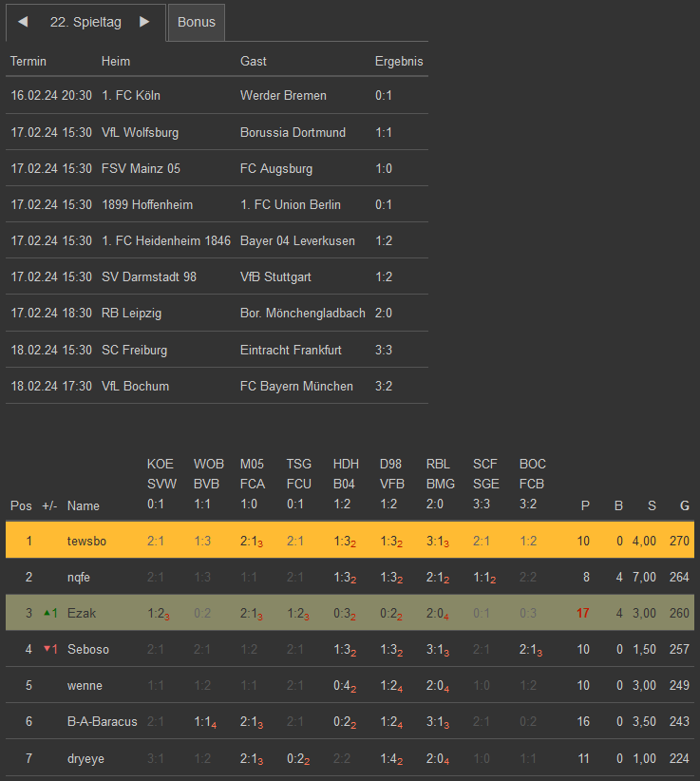This screenshot has height=781, width=700.
Task: Click green up arrow beside Ezak
Action: 45,613
